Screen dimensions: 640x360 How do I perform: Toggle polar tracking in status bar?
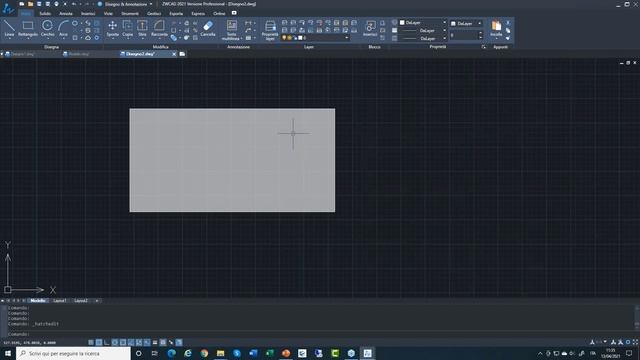coord(115,342)
